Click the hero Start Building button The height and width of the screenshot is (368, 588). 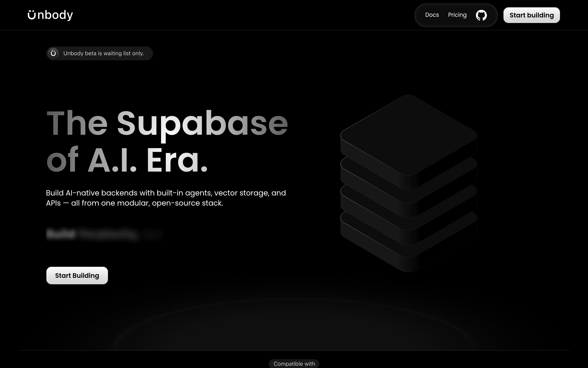[x=77, y=276]
